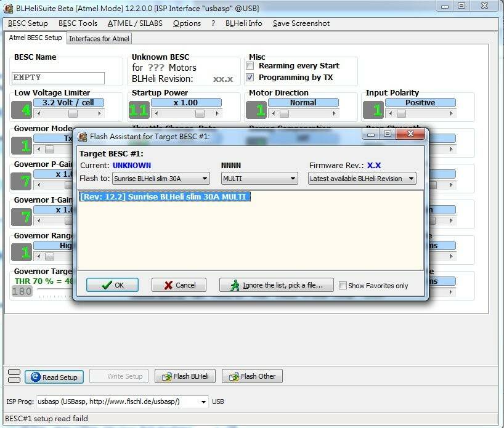Click left arrow of Motor Direction slider
The width and height of the screenshot is (504, 428).
coord(274,113)
